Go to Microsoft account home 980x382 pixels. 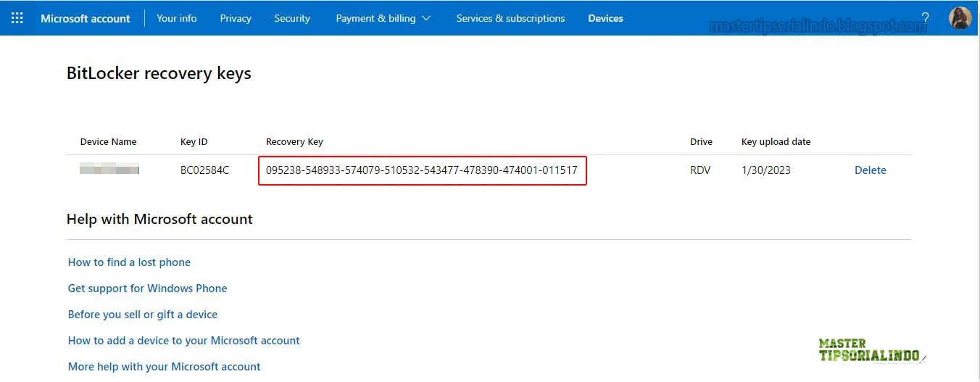(86, 18)
